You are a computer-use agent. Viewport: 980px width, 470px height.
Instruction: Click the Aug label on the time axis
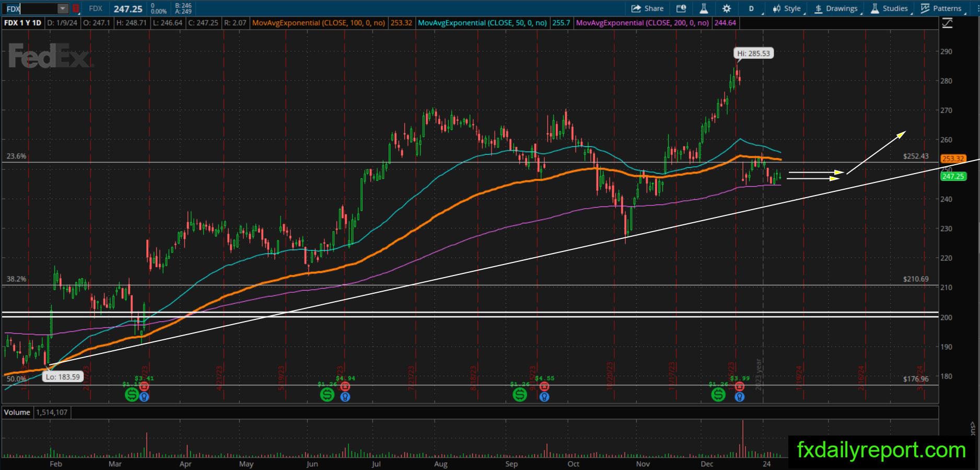pyautogui.click(x=441, y=464)
